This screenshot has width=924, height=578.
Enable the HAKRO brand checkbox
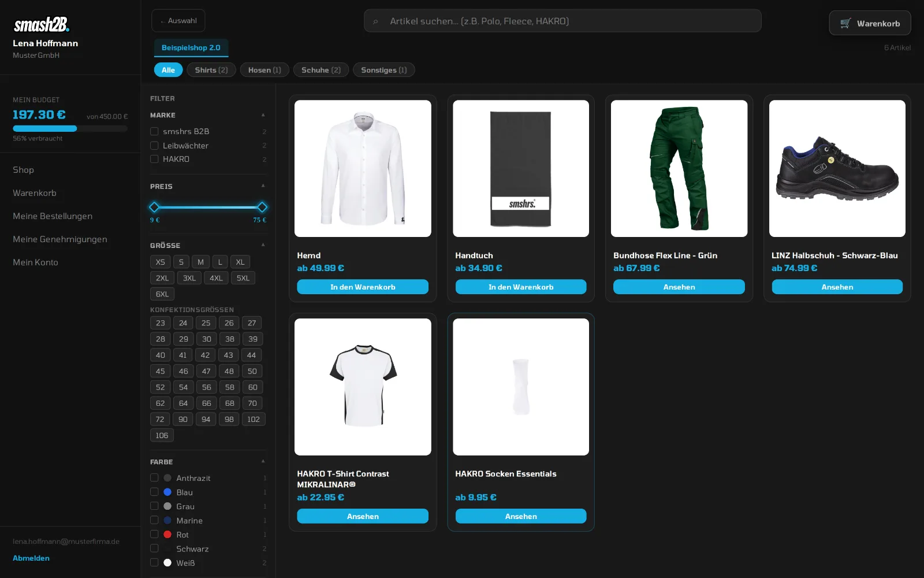point(154,159)
